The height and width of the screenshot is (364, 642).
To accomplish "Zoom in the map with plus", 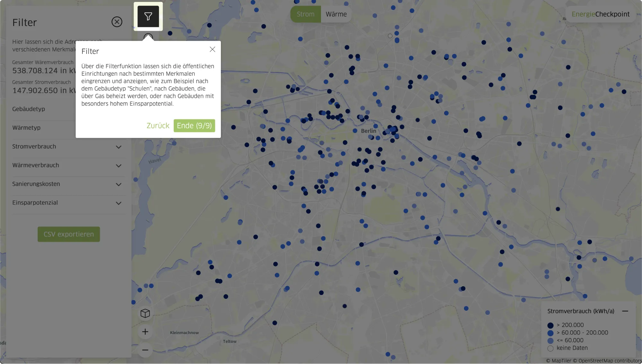I will click(x=145, y=332).
